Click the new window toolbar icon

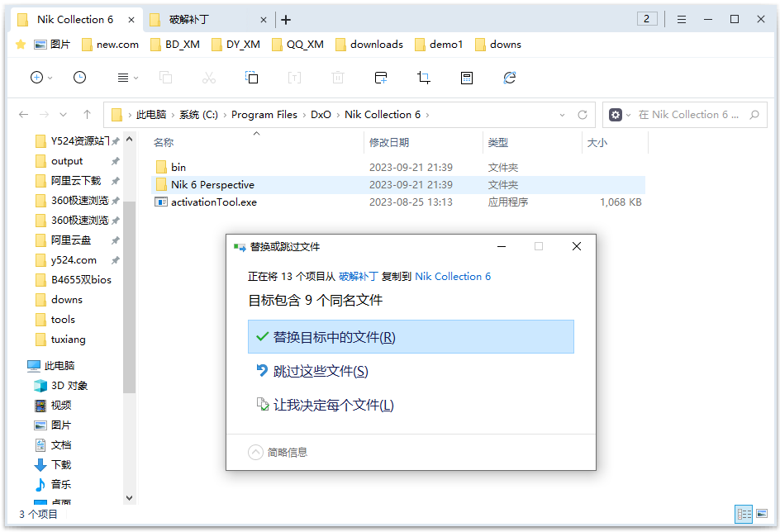click(x=381, y=78)
